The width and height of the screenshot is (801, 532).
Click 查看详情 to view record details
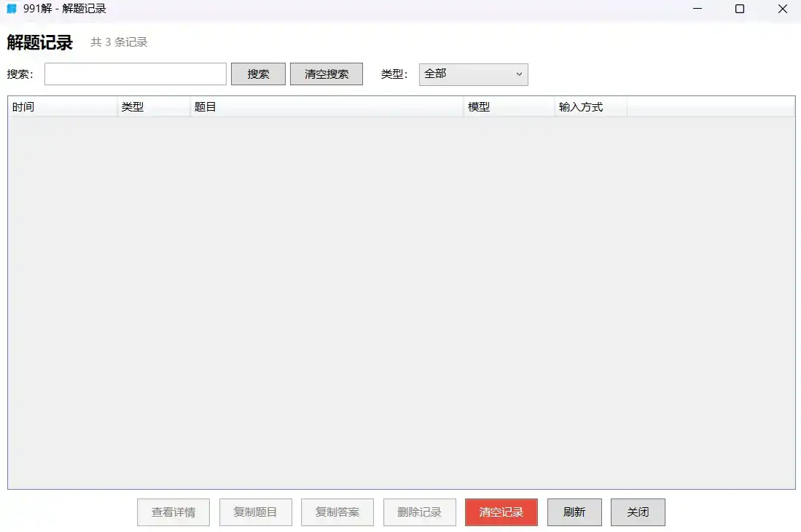pyautogui.click(x=173, y=512)
